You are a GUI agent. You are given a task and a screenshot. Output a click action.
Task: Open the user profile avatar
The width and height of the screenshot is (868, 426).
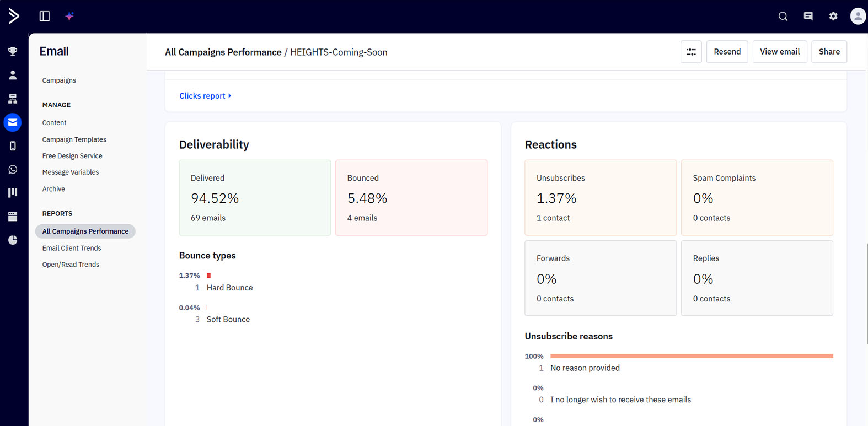coord(858,17)
